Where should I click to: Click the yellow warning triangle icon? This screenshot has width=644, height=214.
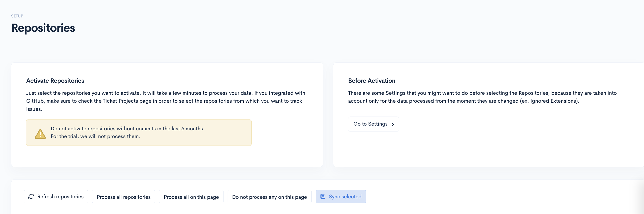[x=40, y=134]
